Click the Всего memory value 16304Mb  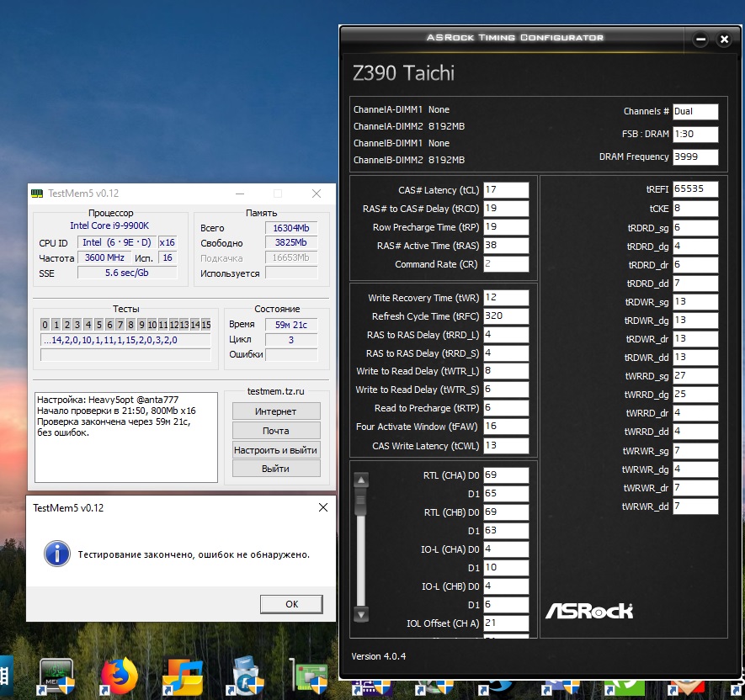click(x=291, y=228)
